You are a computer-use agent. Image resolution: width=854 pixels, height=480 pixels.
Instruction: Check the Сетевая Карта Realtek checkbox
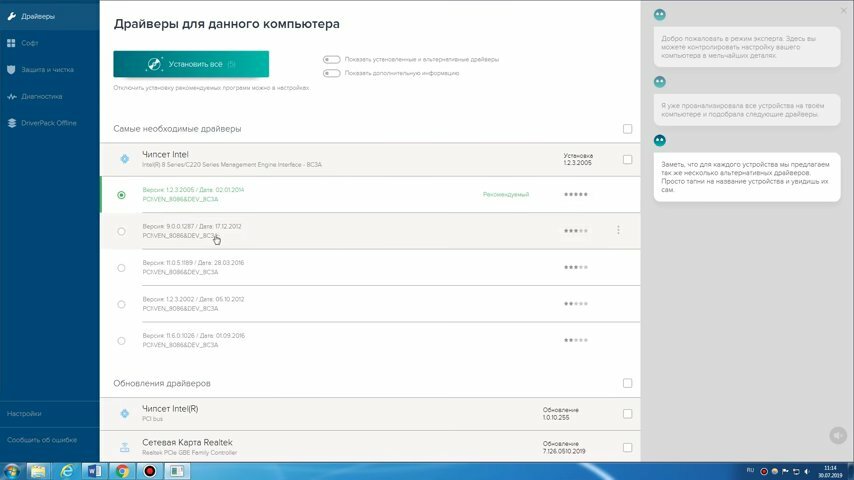tap(627, 448)
